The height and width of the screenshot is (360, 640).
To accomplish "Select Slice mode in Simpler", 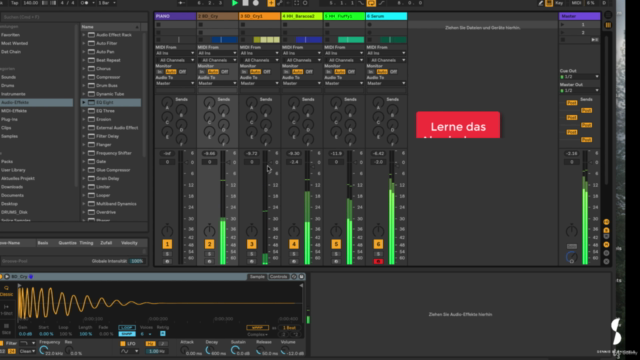I will click(7, 329).
